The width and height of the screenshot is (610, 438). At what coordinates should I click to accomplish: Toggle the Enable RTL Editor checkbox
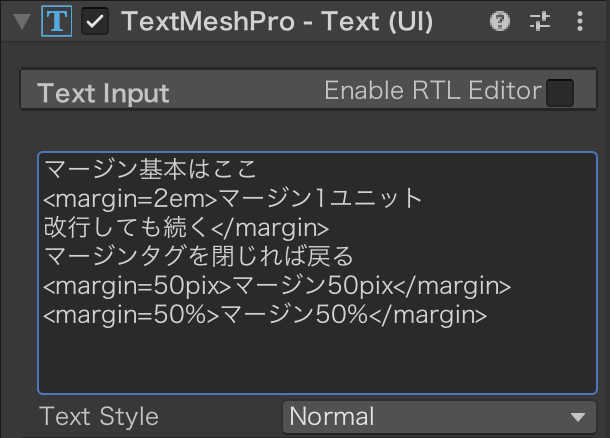tap(560, 93)
